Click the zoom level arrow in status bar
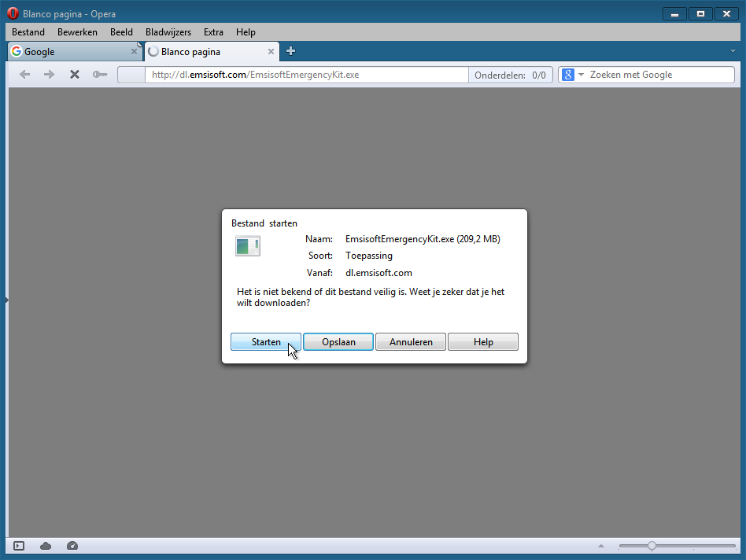This screenshot has width=746, height=560. (x=601, y=546)
